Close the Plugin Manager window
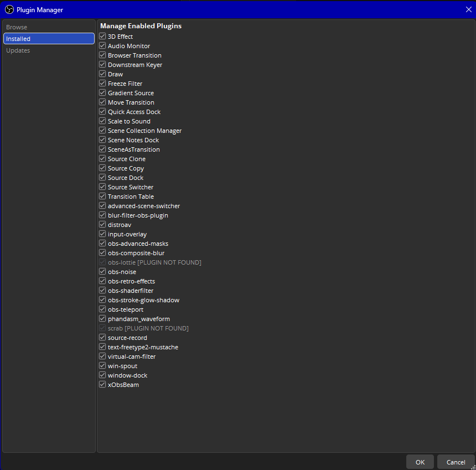Image resolution: width=476 pixels, height=470 pixels. click(x=468, y=9)
